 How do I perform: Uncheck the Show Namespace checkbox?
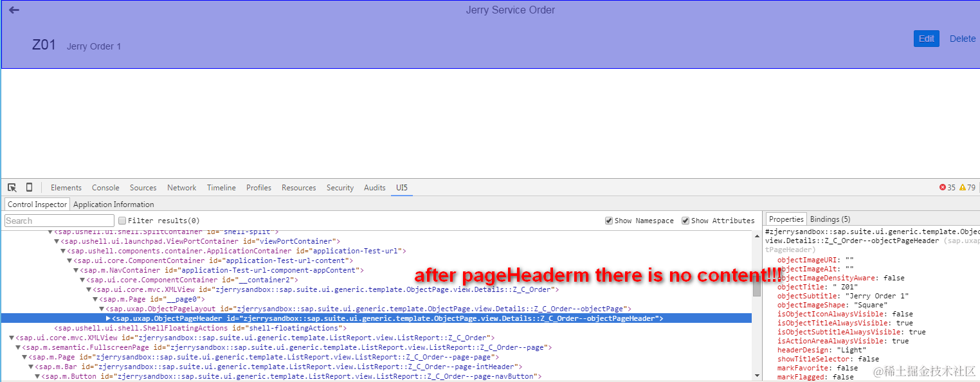609,221
